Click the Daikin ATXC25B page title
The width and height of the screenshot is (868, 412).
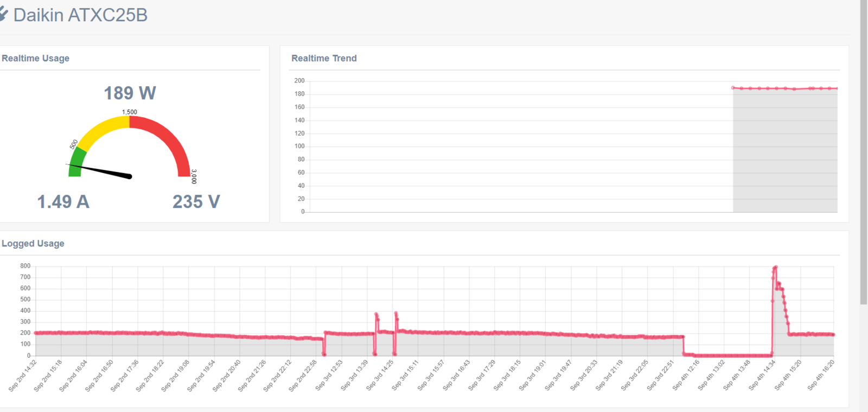[80, 15]
